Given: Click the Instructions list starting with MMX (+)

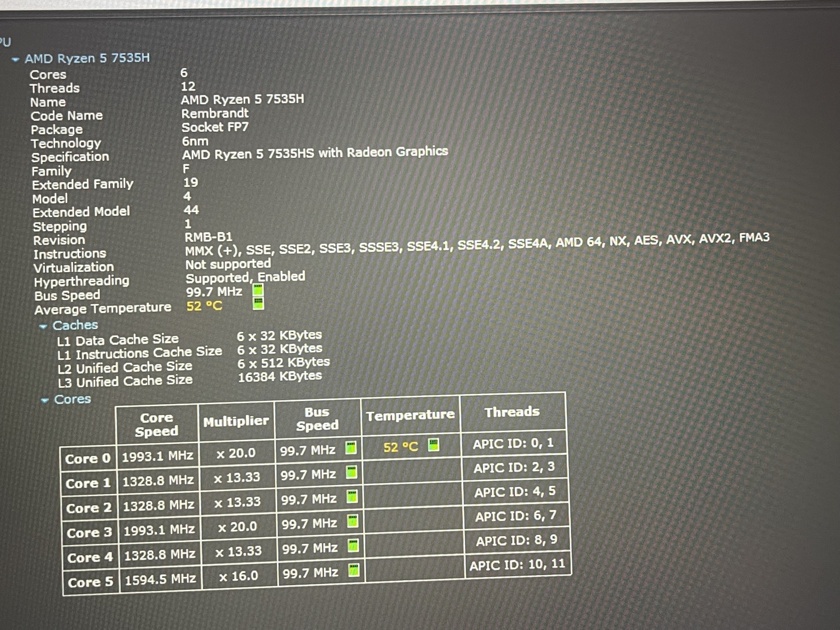Looking at the screenshot, I should (x=477, y=244).
